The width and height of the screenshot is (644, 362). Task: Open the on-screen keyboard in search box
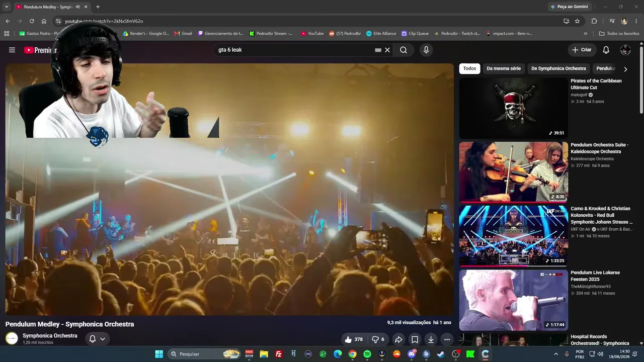[378, 50]
